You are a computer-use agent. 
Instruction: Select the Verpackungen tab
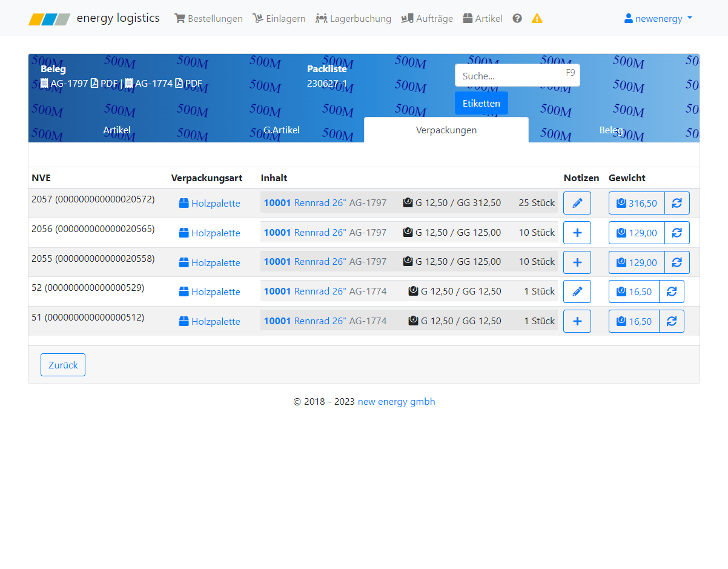(446, 130)
